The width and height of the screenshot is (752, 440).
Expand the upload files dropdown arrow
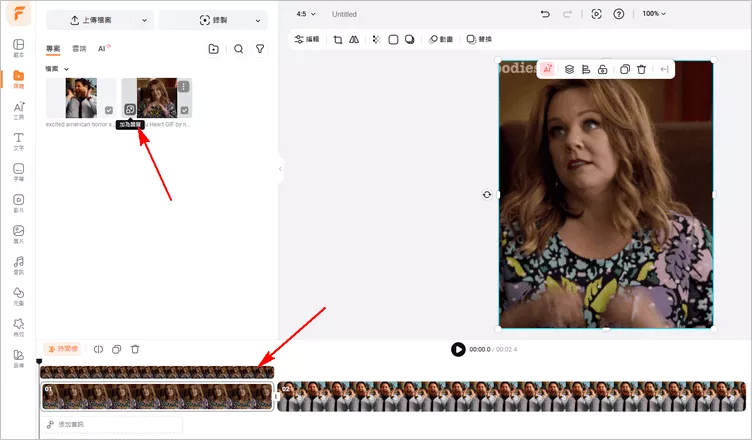point(144,20)
